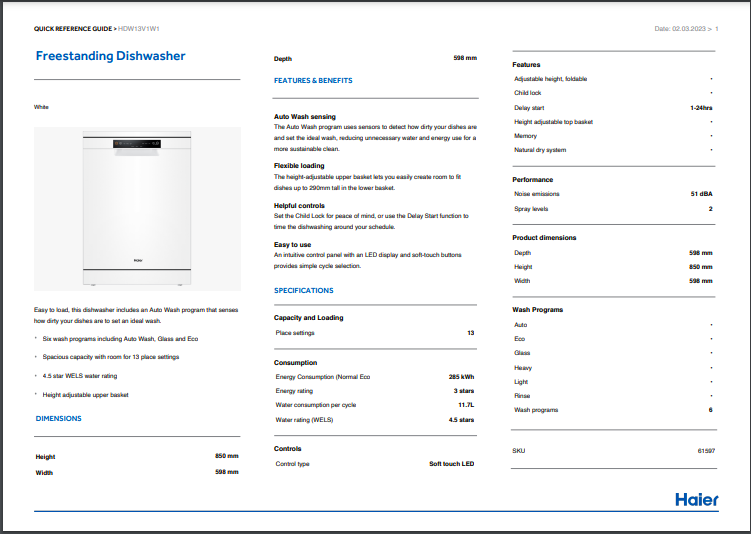Click the SPECIFICATIONS section heading
The height and width of the screenshot is (534, 751).
pyautogui.click(x=304, y=290)
